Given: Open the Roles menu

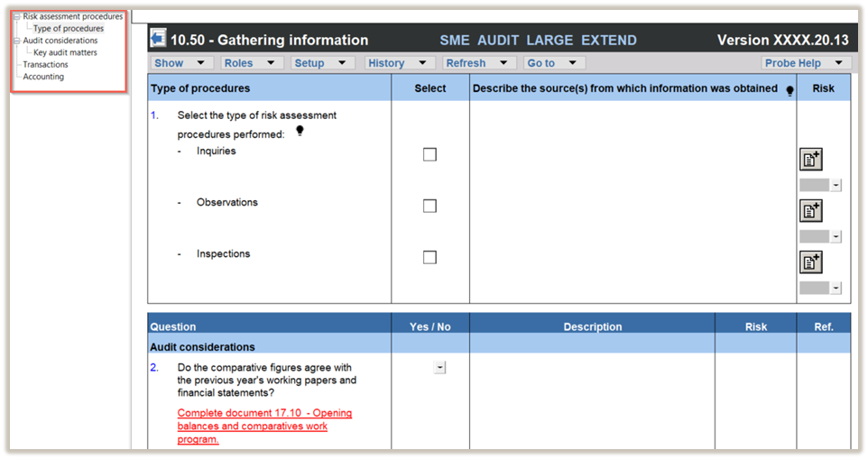Looking at the screenshot, I should 252,63.
